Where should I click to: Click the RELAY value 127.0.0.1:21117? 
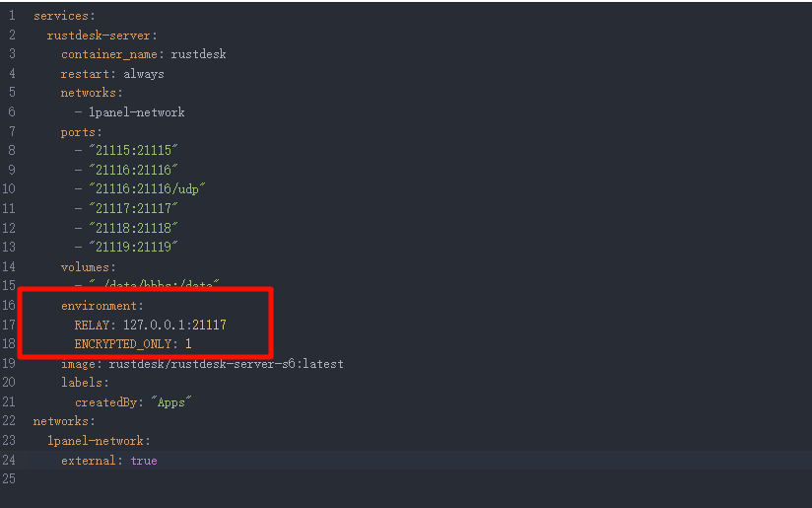175,325
